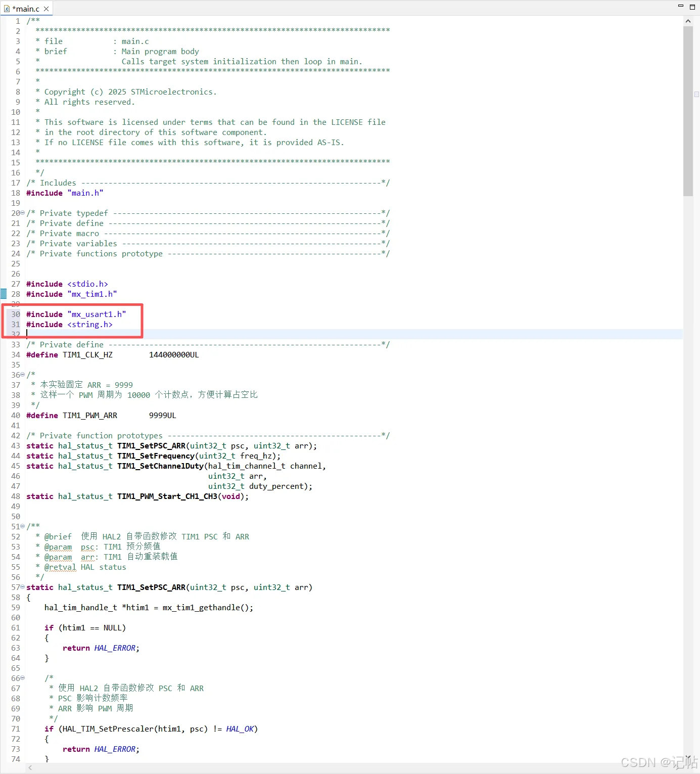Select the *main.c editor tab

(26, 9)
